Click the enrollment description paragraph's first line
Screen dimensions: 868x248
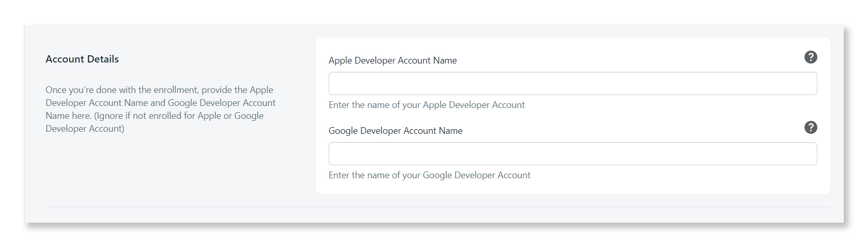point(159,90)
